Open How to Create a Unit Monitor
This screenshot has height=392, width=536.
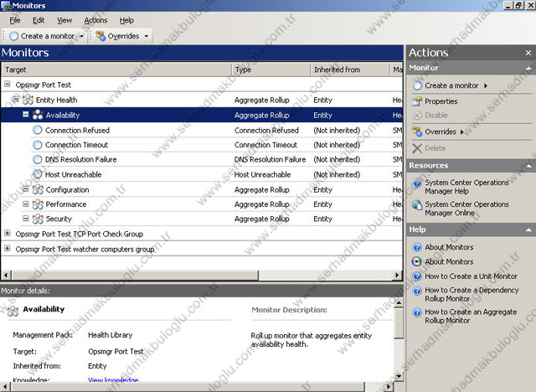coord(471,276)
